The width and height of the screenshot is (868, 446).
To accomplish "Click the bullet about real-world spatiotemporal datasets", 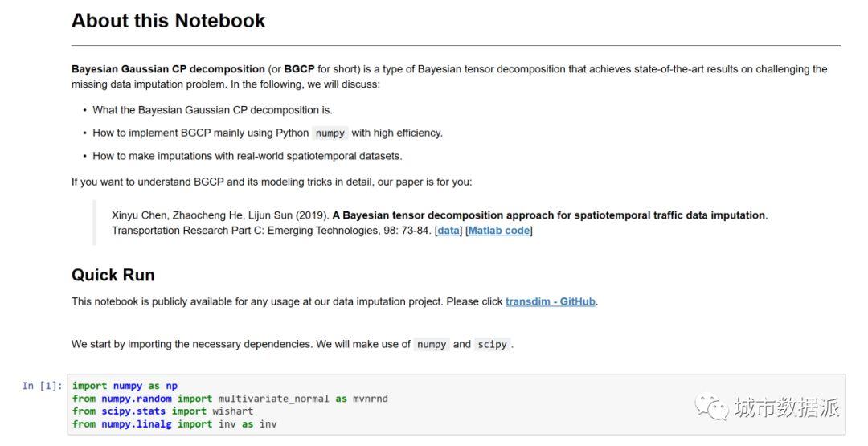I will coord(247,156).
